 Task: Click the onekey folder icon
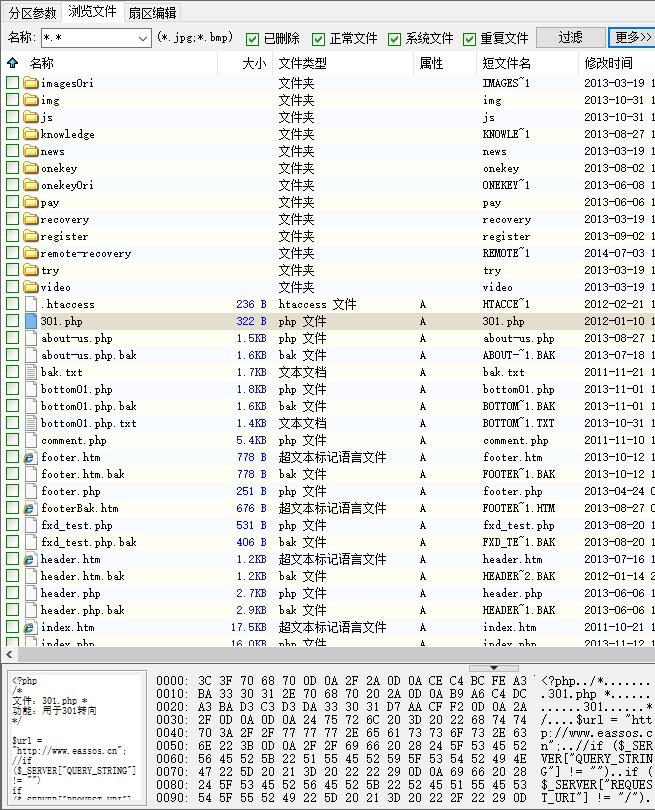point(31,168)
